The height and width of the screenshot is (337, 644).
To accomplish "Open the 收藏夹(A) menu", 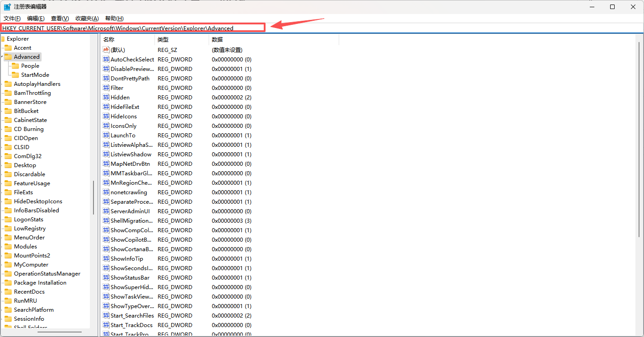I will (x=87, y=19).
